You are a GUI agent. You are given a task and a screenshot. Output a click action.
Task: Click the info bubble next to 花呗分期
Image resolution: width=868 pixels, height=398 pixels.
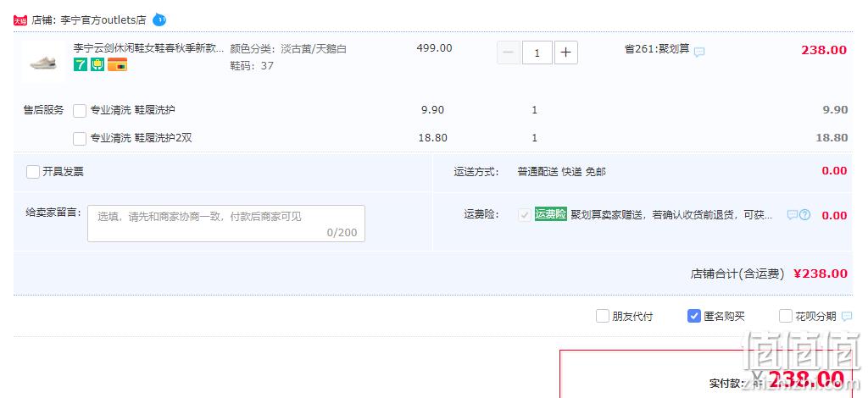(x=847, y=316)
